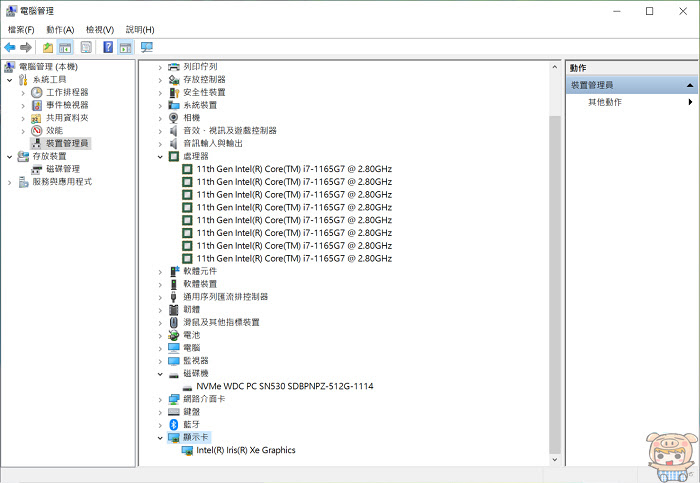Click the 列印佇列 printer icon
Image resolution: width=700 pixels, height=483 pixels.
174,67
